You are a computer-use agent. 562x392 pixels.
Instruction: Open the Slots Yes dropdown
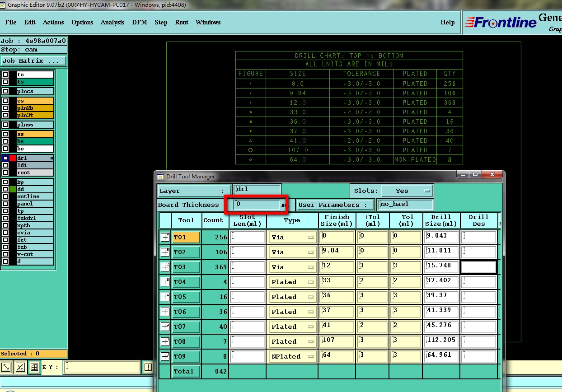coord(407,191)
